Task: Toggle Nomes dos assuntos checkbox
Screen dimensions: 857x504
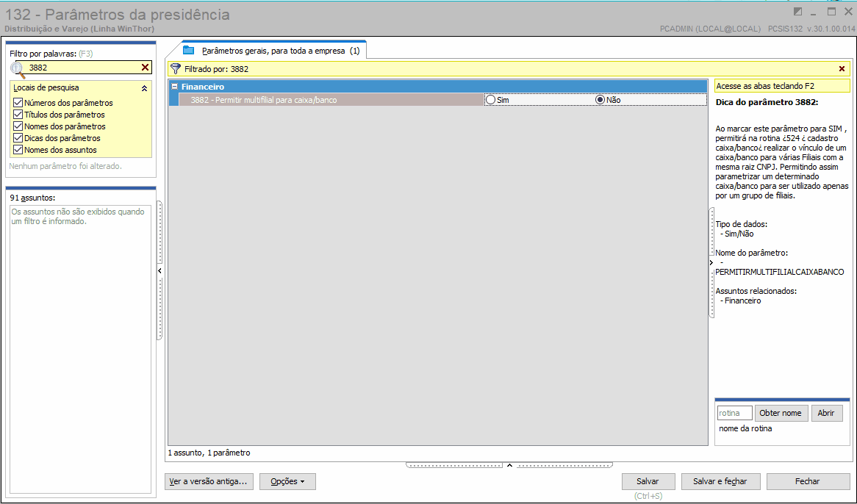Action: click(x=18, y=150)
